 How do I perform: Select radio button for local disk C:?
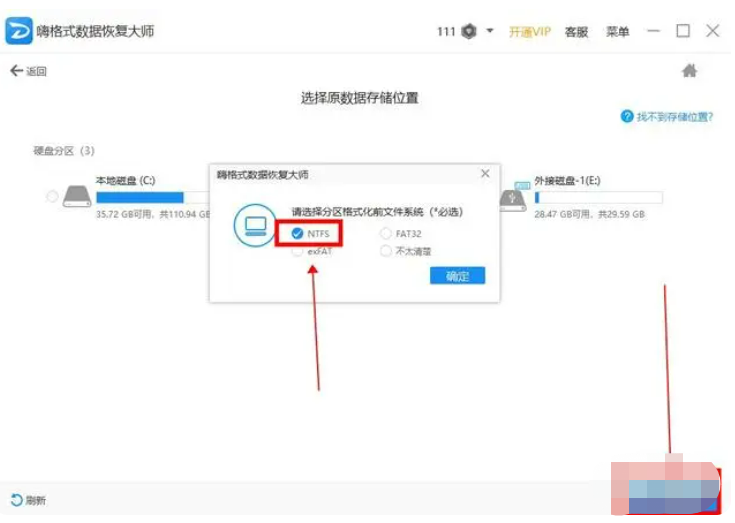(52, 197)
